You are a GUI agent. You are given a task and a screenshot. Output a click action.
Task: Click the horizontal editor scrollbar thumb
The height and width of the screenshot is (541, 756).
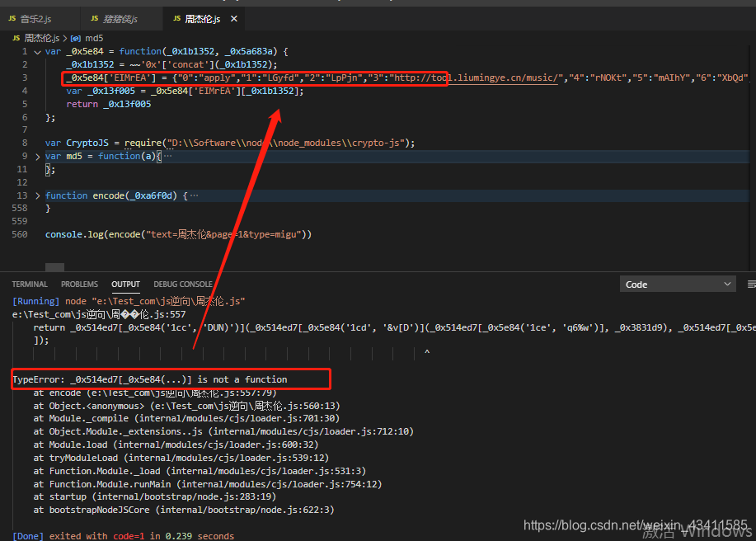click(x=54, y=267)
